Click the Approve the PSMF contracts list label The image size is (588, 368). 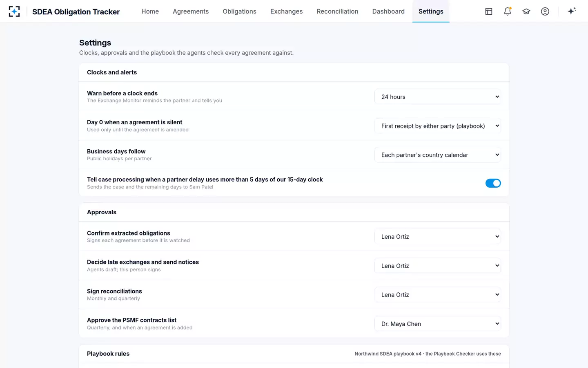coord(131,320)
